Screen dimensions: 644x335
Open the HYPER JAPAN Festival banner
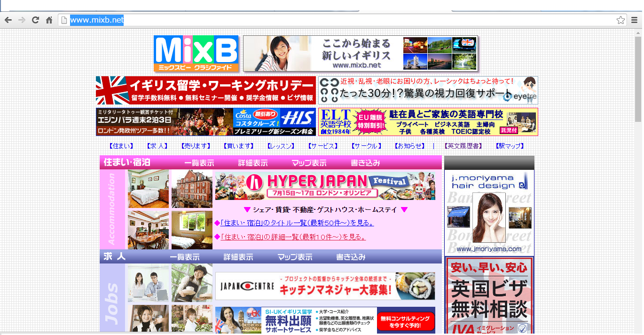click(325, 185)
